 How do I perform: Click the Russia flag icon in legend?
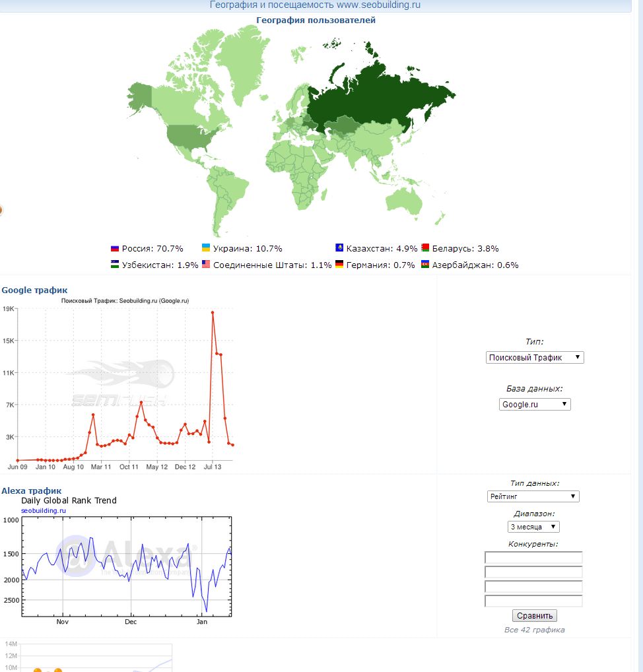click(114, 249)
